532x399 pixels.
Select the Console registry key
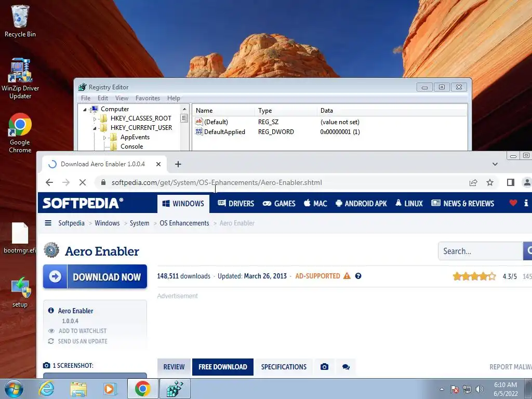tap(131, 147)
